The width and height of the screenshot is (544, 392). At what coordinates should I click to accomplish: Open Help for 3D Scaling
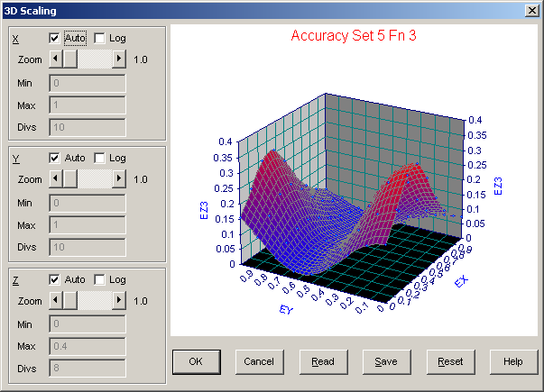513,362
